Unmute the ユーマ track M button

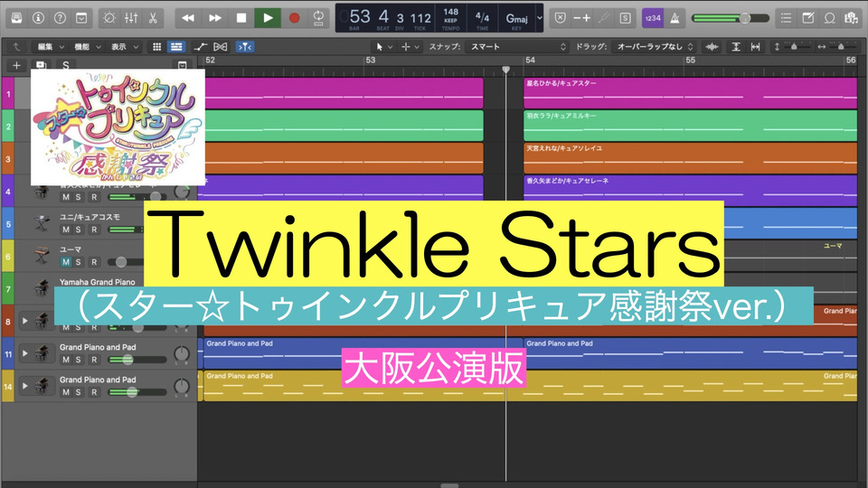66,262
